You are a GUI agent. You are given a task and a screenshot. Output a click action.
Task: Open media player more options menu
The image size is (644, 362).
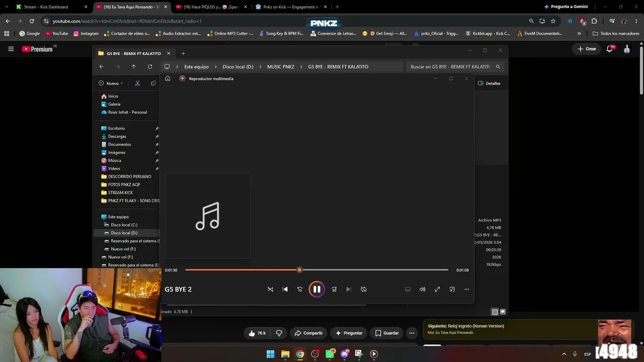[x=466, y=289]
